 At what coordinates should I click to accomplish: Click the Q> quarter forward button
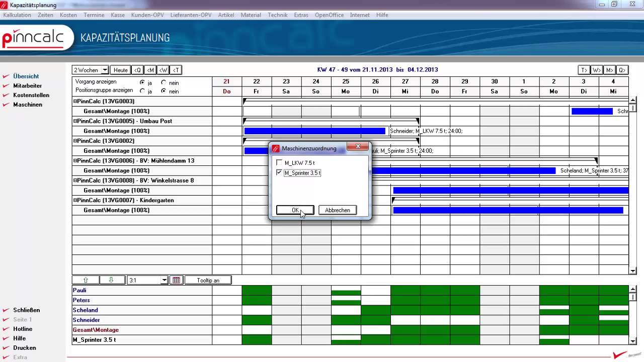coord(622,70)
